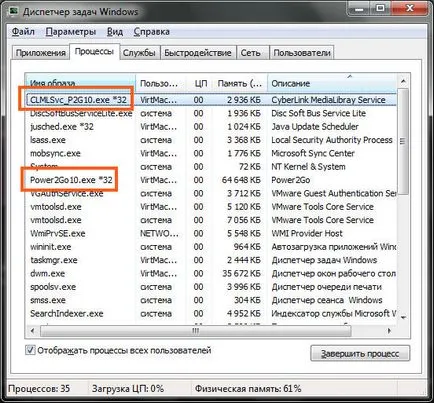
Task: Sort by the 'ЦП' column header
Action: point(200,83)
